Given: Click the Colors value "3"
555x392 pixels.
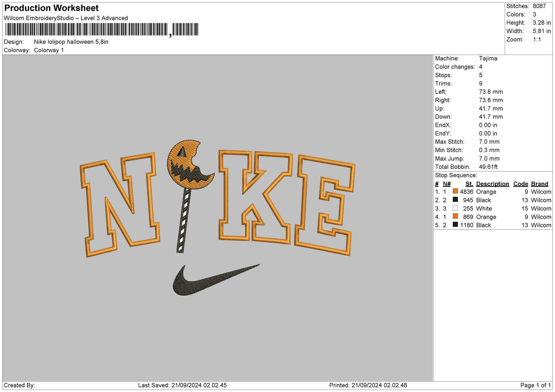Looking at the screenshot, I should pos(535,14).
